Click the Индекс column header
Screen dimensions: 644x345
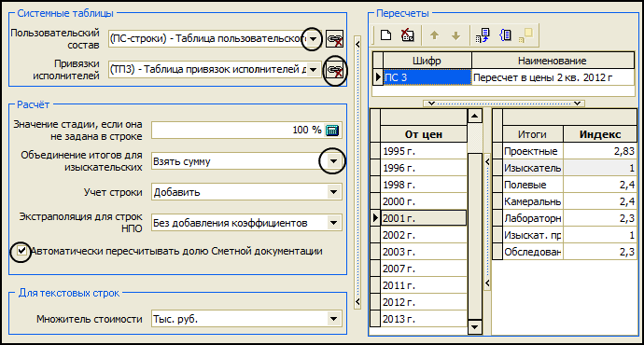click(599, 134)
